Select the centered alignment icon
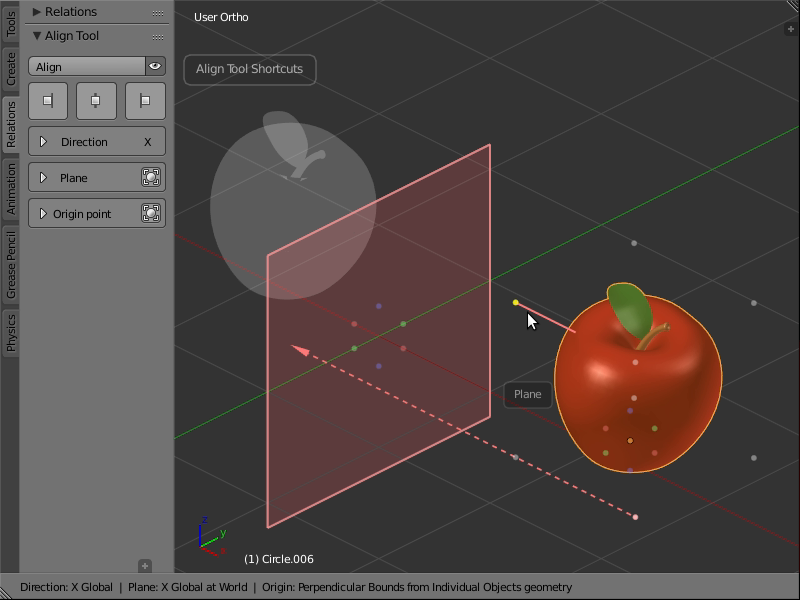Screen dimensions: 800x600 96,100
